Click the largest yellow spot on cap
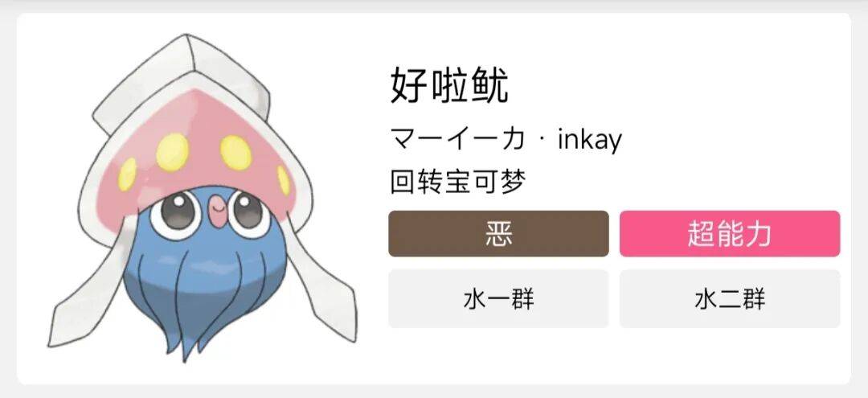 tap(173, 152)
